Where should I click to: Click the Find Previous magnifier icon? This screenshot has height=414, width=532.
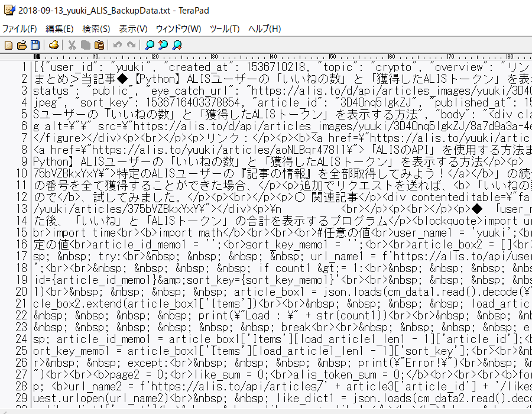(163, 45)
